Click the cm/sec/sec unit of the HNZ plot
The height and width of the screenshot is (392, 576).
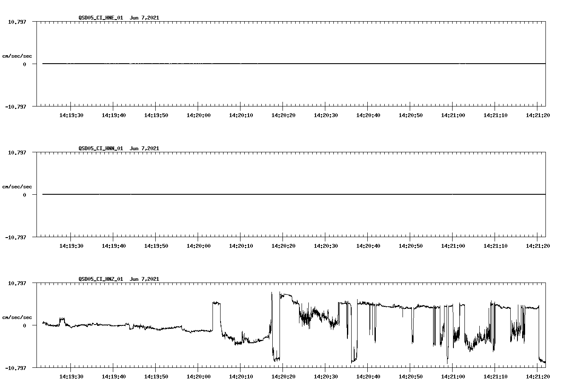17,317
